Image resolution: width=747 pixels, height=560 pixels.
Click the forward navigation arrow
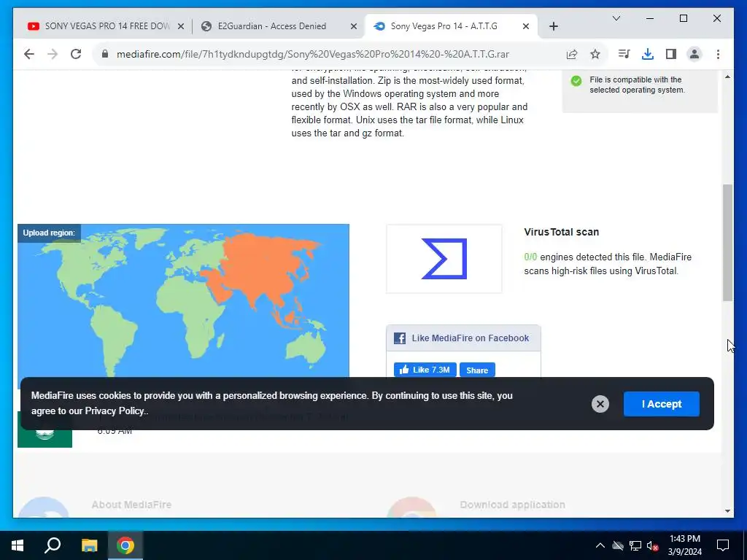coord(53,54)
